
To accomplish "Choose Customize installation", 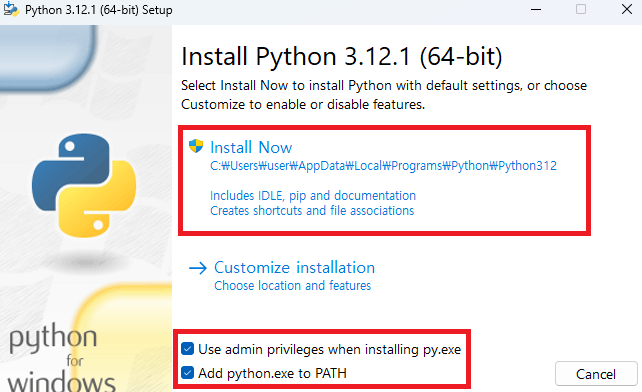I will [294, 267].
